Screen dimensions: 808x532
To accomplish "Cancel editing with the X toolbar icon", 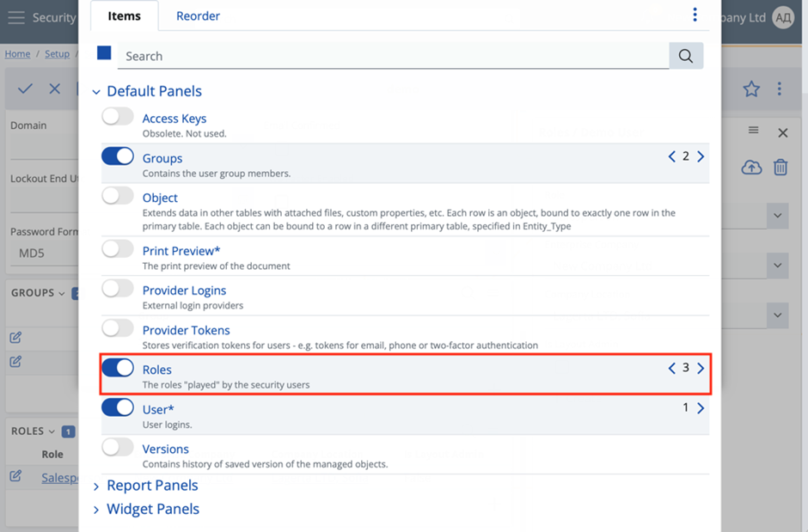I will point(55,89).
